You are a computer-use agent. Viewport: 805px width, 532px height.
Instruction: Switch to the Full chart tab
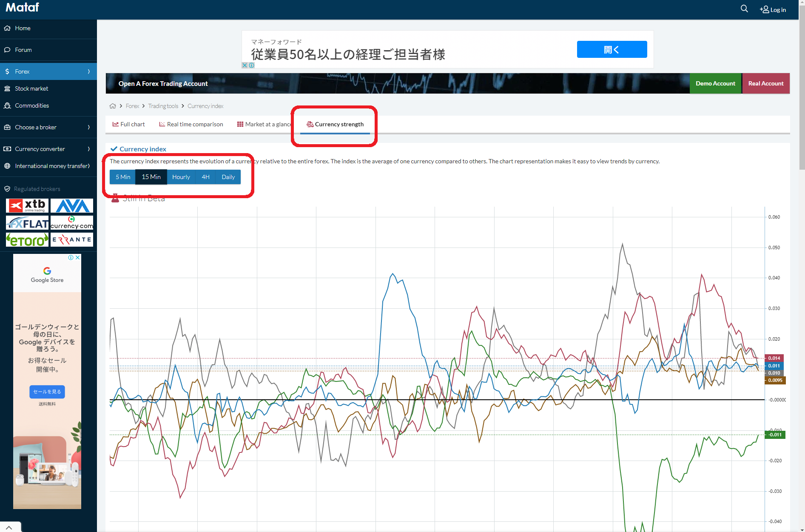[128, 124]
